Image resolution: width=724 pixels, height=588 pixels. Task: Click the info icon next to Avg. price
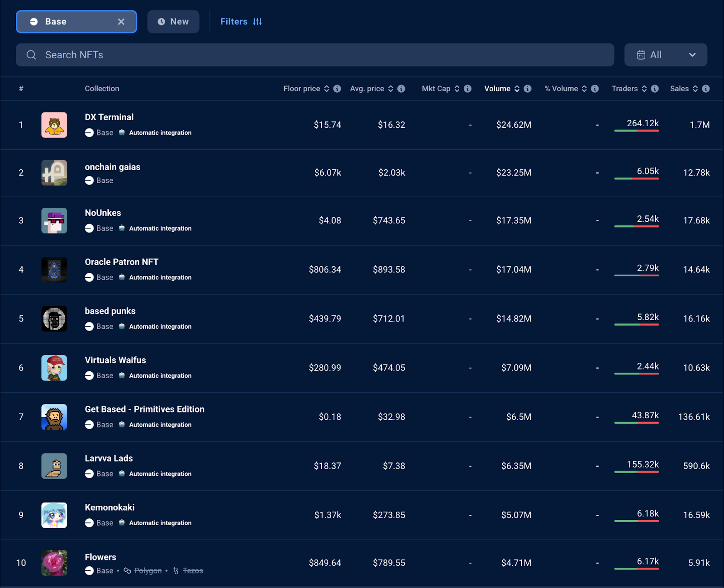401,89
